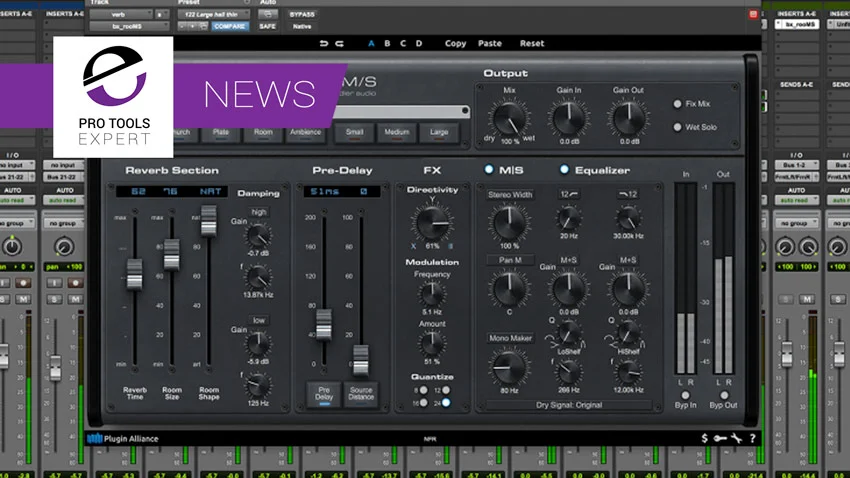The image size is (850, 478).
Task: Open the verb track selector dropdown
Action: point(121,15)
